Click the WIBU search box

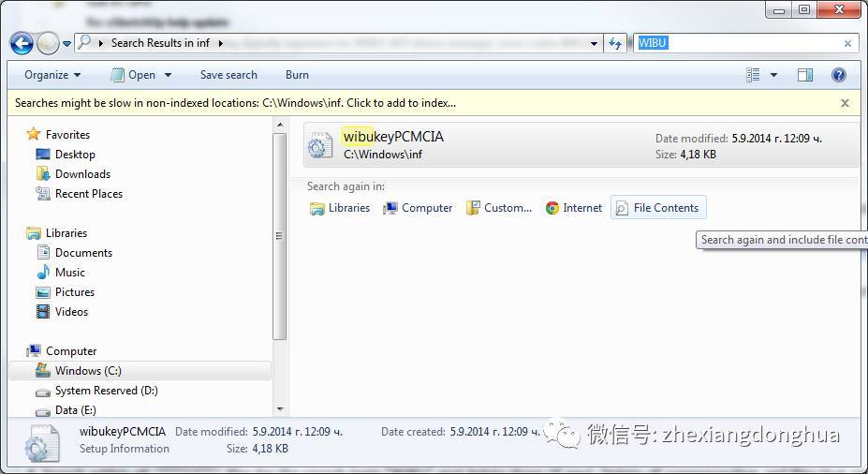click(x=743, y=43)
